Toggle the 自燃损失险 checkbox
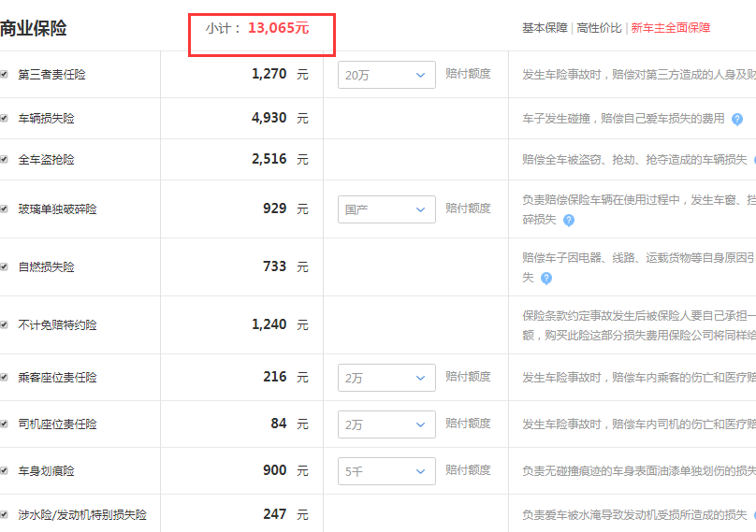 [x=5, y=266]
